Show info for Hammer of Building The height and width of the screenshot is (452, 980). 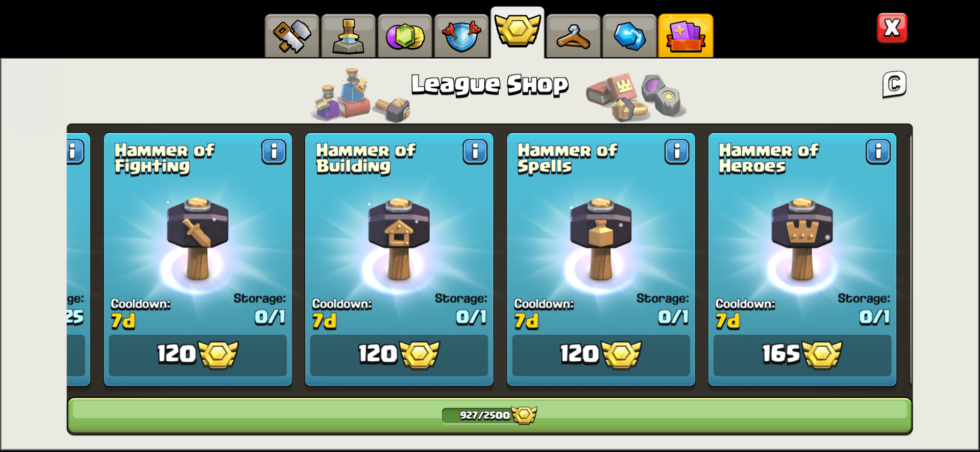click(x=475, y=152)
